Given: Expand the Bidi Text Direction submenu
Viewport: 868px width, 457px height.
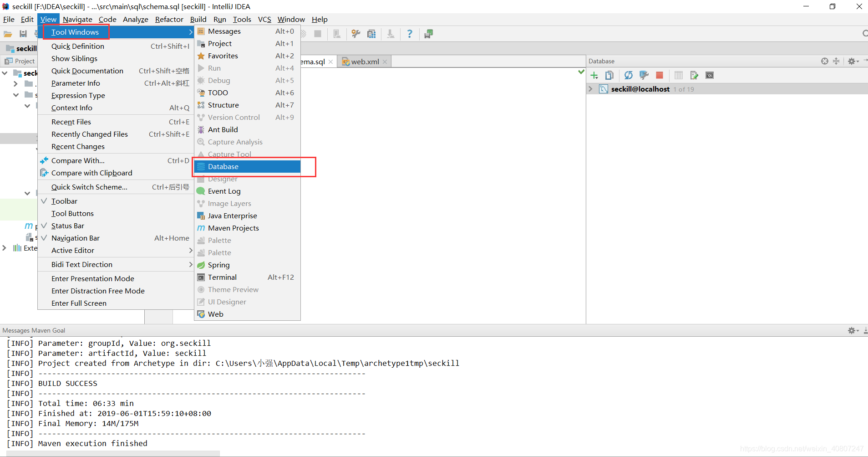Looking at the screenshot, I should pos(116,264).
